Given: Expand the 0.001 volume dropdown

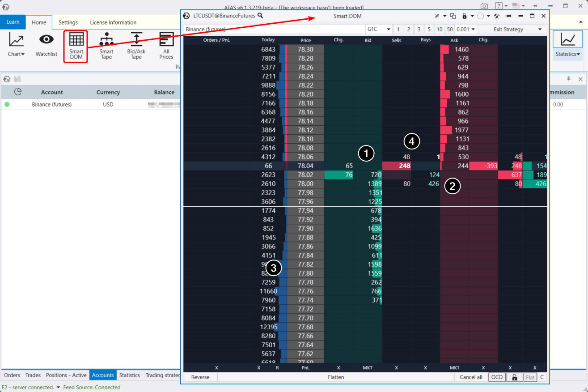Looking at the screenshot, I should [465, 29].
